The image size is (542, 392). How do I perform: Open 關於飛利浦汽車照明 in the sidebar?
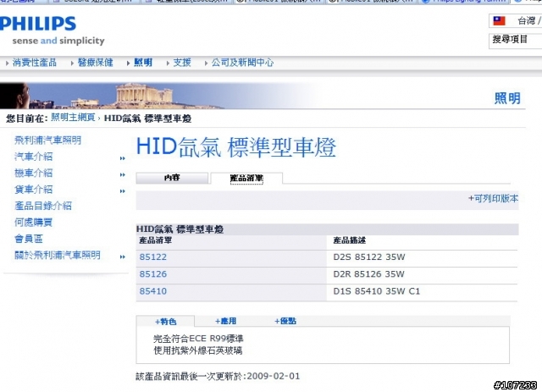pyautogui.click(x=58, y=255)
